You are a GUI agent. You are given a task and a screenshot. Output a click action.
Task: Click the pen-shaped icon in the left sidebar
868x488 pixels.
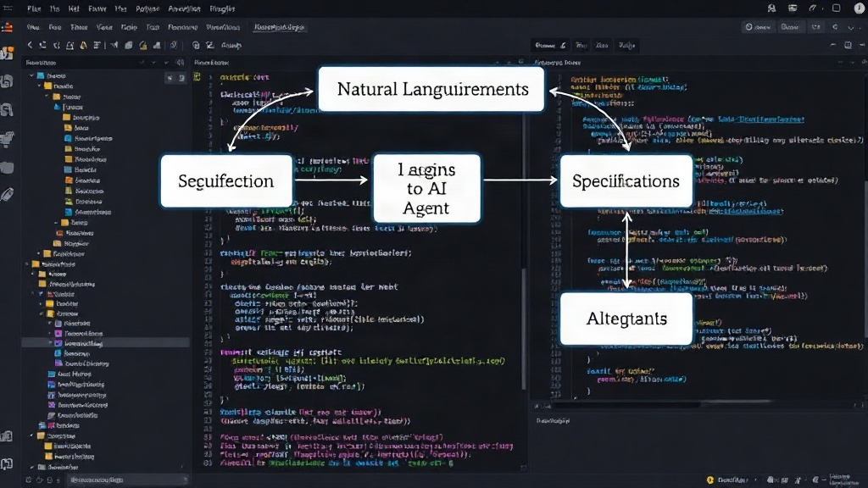[x=7, y=194]
